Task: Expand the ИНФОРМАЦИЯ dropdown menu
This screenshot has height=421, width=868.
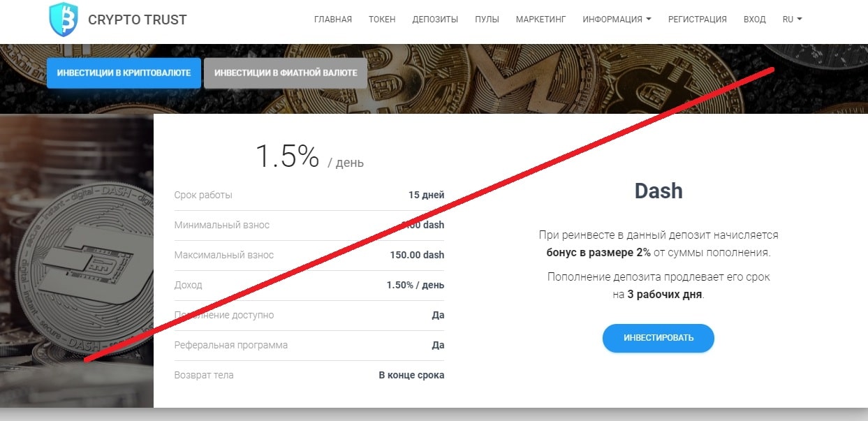Action: [617, 20]
